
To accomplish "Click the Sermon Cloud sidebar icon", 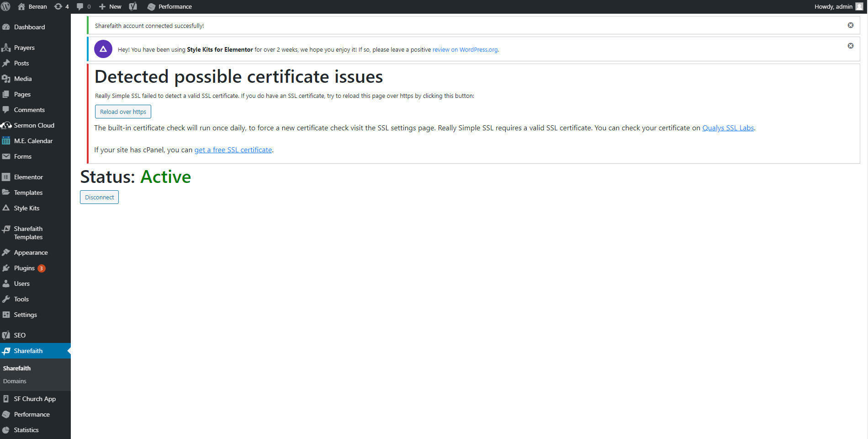I will tap(6, 125).
